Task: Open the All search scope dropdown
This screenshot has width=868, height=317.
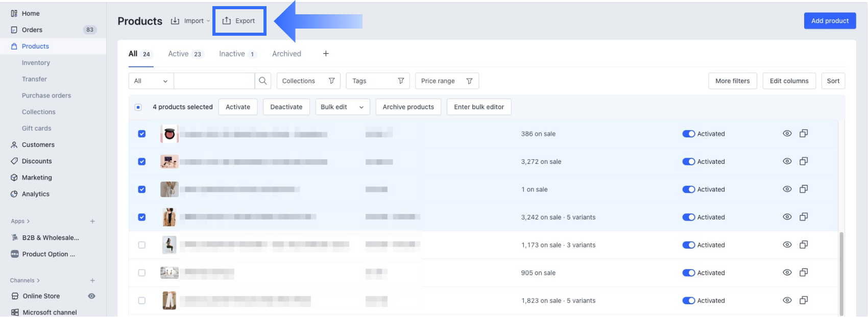Action: (151, 81)
